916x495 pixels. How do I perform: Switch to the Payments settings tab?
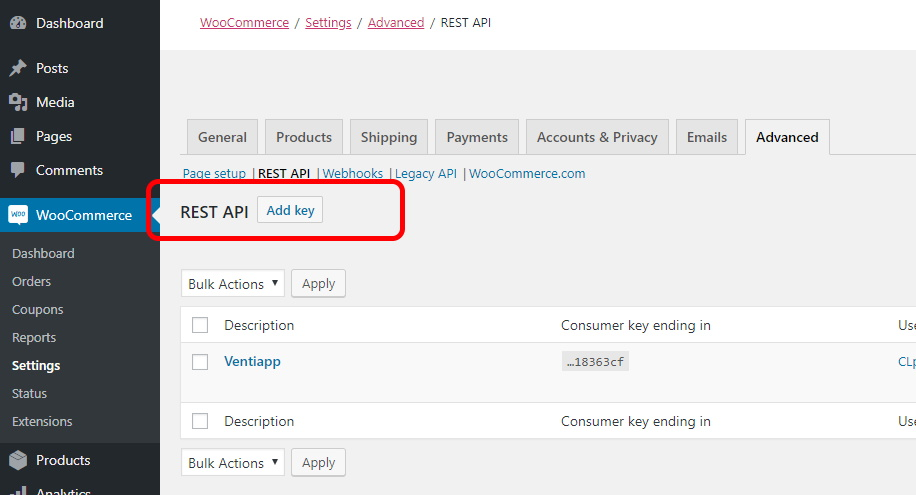[x=477, y=137]
